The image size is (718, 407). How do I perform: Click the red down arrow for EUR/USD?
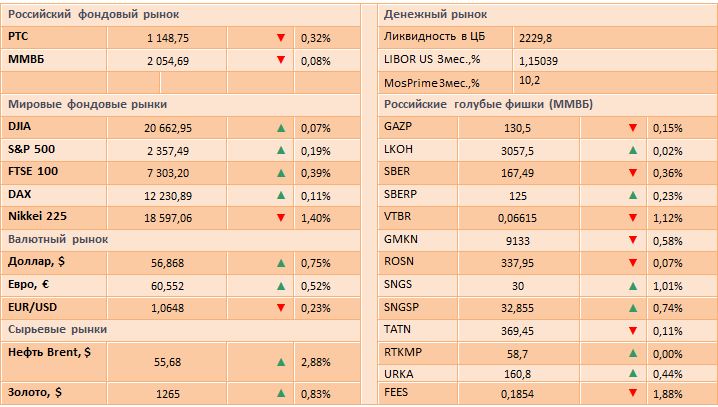coord(281,307)
